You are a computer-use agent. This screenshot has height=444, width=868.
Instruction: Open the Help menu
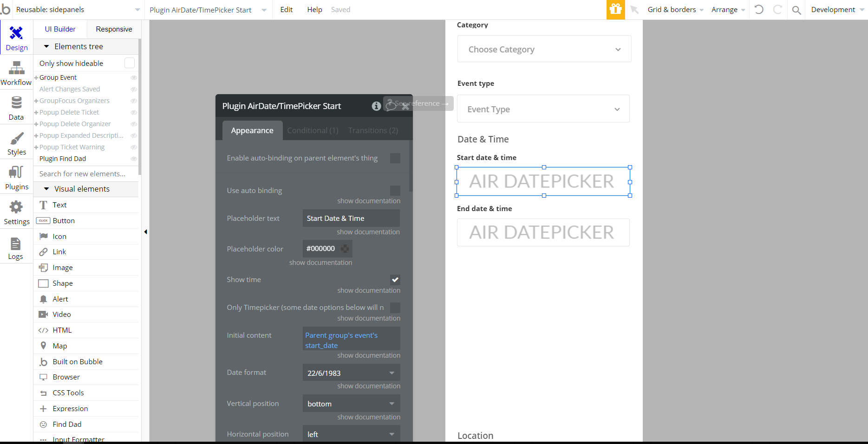pyautogui.click(x=314, y=10)
